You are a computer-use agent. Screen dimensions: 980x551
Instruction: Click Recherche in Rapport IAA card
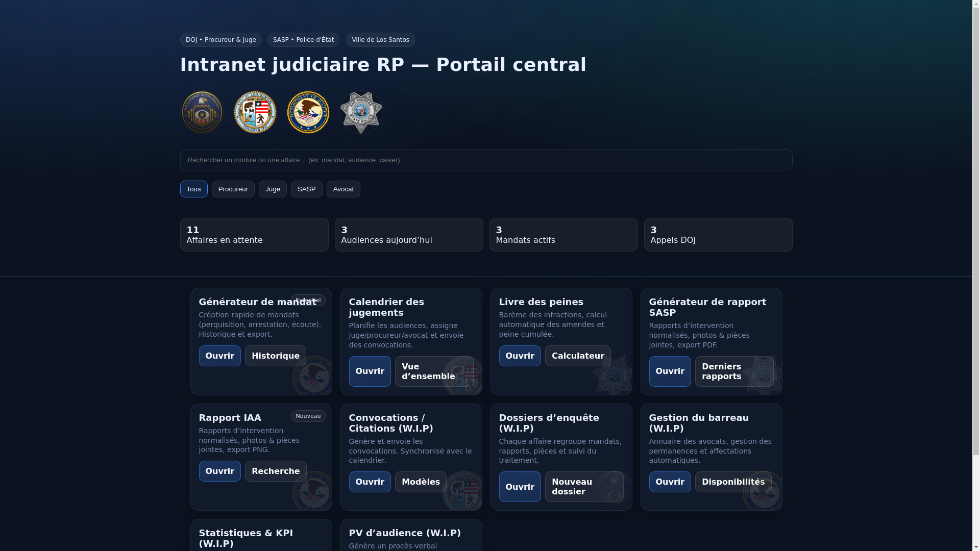275,471
